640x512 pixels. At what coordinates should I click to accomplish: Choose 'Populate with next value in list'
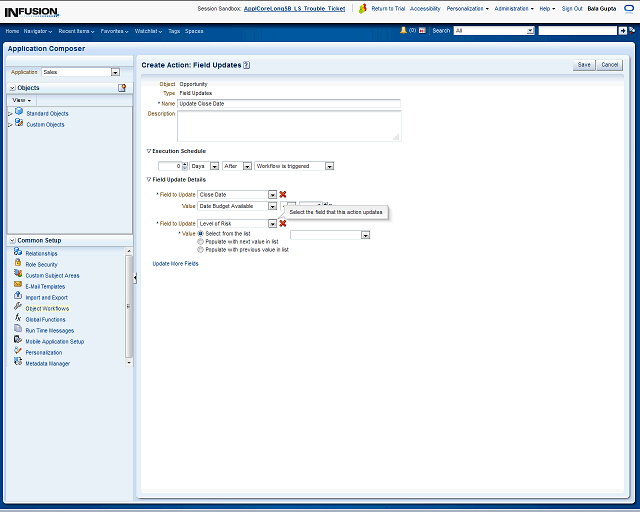click(200, 241)
